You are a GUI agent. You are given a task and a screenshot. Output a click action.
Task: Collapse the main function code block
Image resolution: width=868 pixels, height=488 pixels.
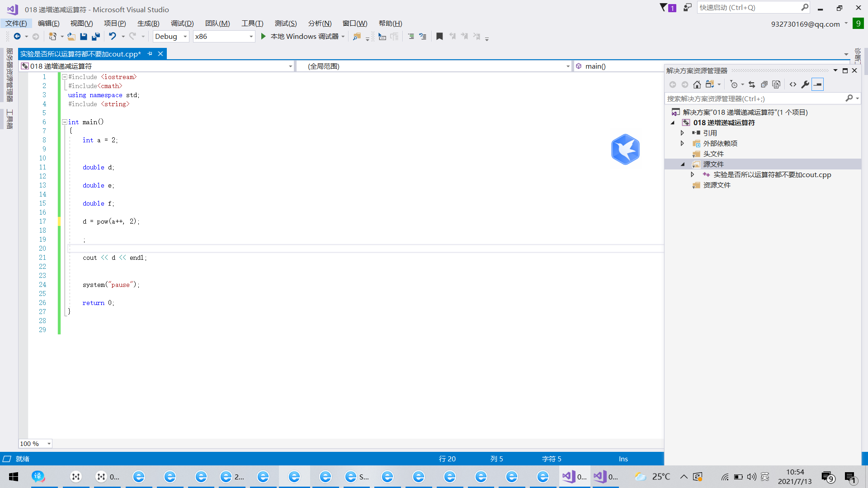pyautogui.click(x=64, y=122)
